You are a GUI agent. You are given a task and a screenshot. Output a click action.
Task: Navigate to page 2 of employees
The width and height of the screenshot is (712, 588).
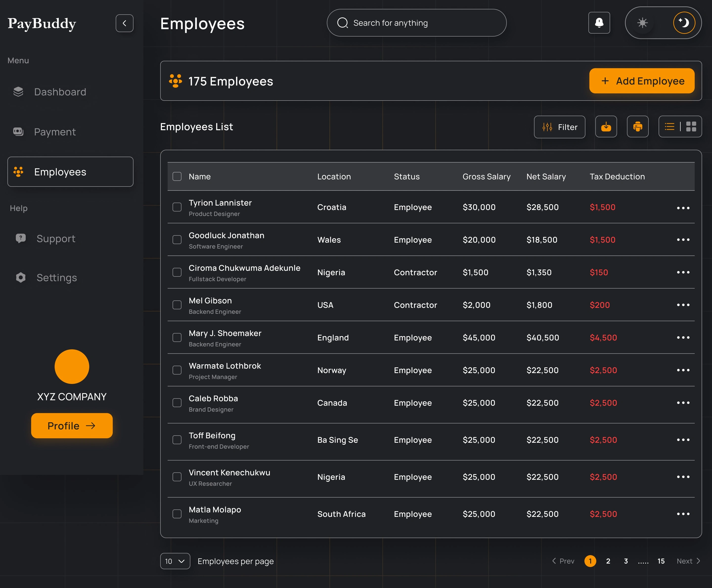[608, 561]
